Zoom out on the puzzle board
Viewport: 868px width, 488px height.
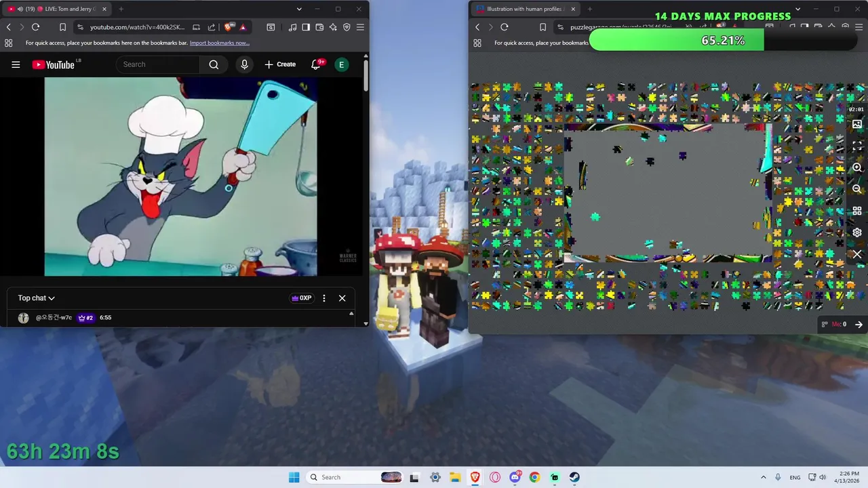[857, 189]
